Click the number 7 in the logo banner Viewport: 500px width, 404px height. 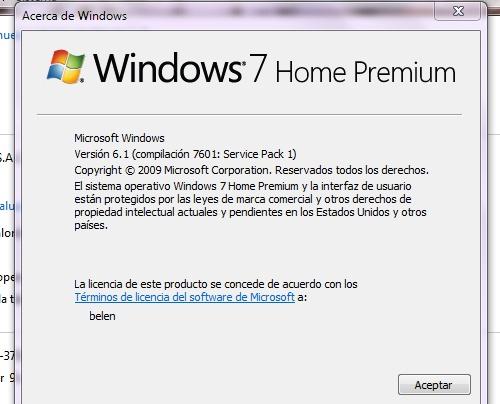[x=259, y=68]
